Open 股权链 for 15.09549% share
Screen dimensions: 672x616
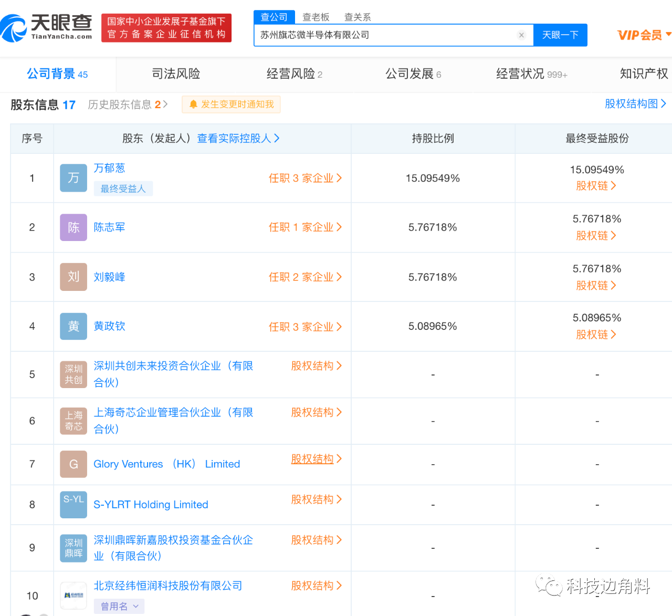click(x=596, y=186)
